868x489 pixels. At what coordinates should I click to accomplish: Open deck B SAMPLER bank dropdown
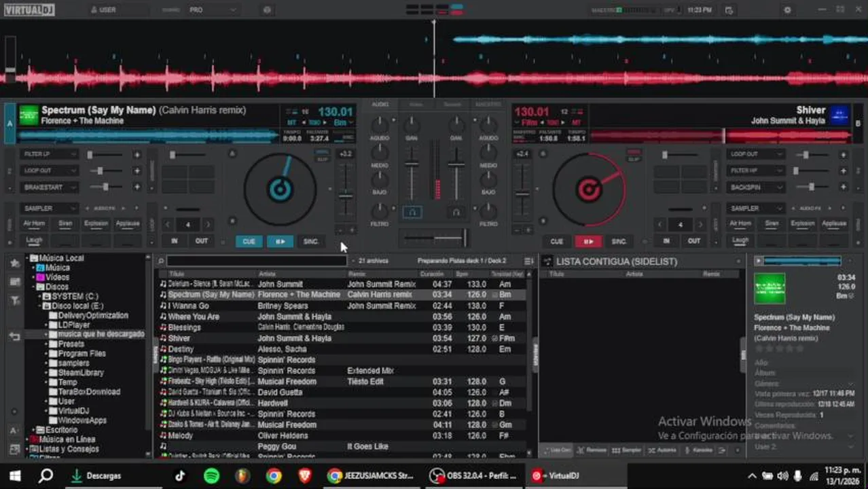coord(755,208)
